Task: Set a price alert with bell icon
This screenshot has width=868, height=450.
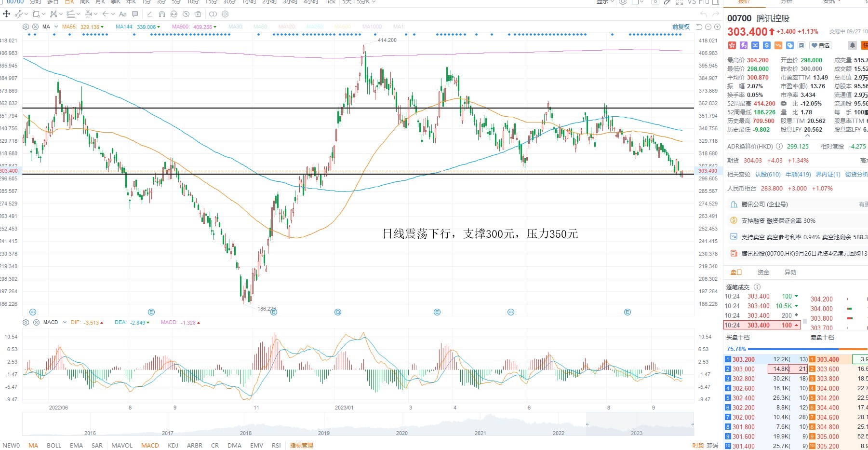Action: 853,45
